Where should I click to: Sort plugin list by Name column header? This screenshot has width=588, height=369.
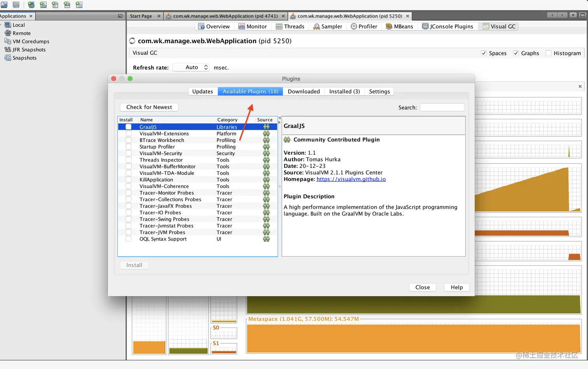177,120
